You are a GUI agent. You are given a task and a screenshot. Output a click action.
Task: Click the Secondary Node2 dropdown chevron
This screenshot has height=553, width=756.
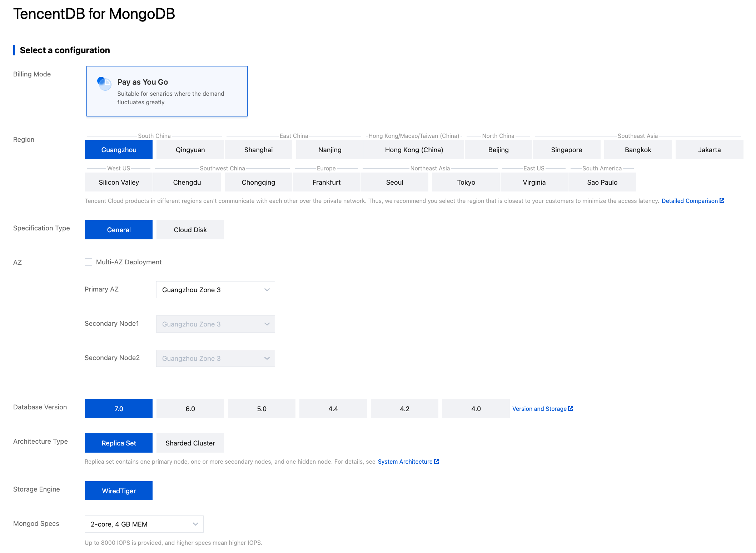(x=267, y=358)
